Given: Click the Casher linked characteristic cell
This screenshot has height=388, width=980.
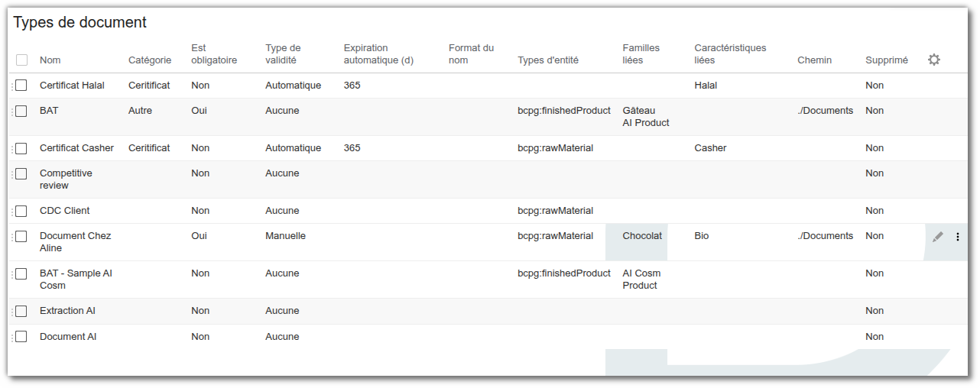Looking at the screenshot, I should point(710,148).
